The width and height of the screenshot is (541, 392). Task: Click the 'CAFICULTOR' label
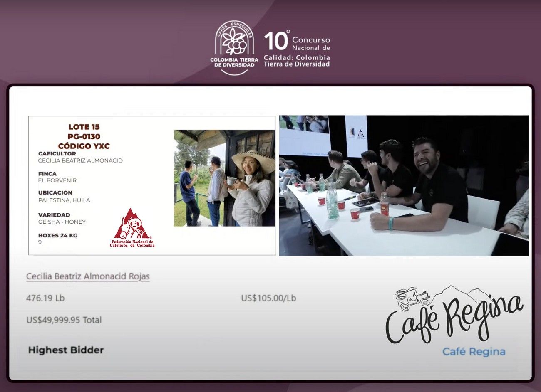coord(57,153)
